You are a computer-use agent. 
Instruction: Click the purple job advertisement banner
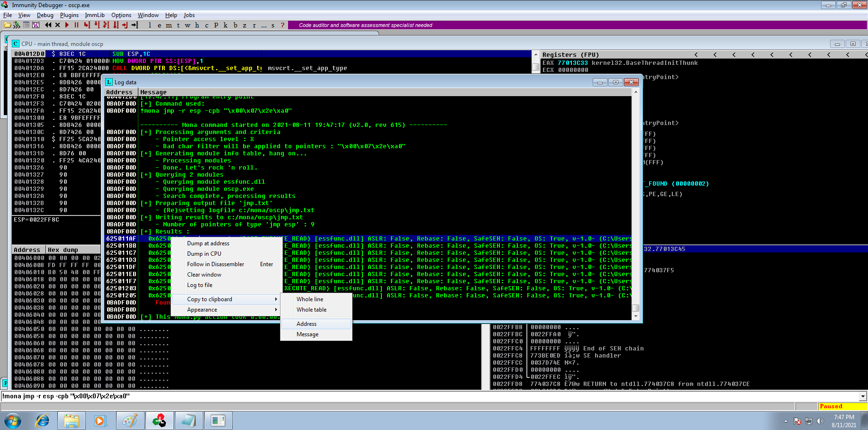click(x=577, y=25)
